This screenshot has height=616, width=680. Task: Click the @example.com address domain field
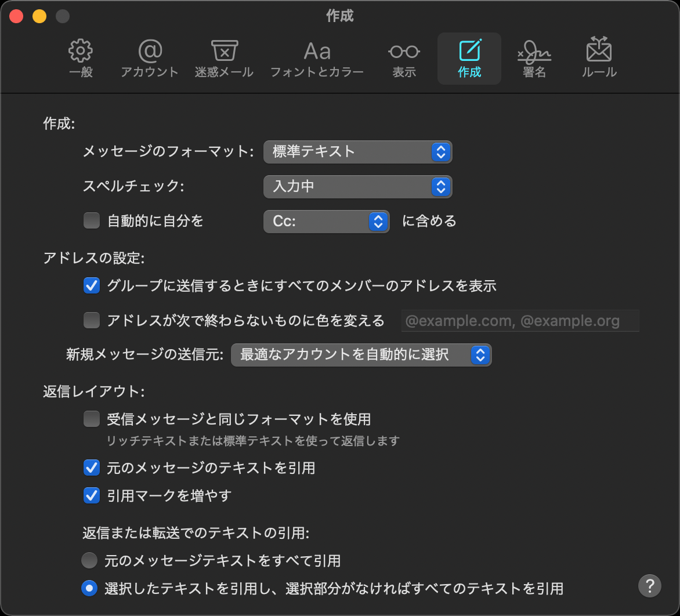point(520,321)
